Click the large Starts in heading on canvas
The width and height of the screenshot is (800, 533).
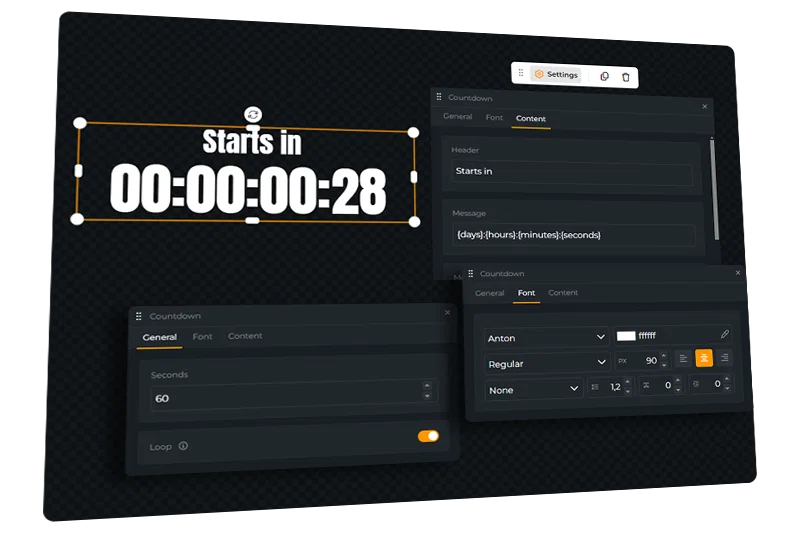252,141
